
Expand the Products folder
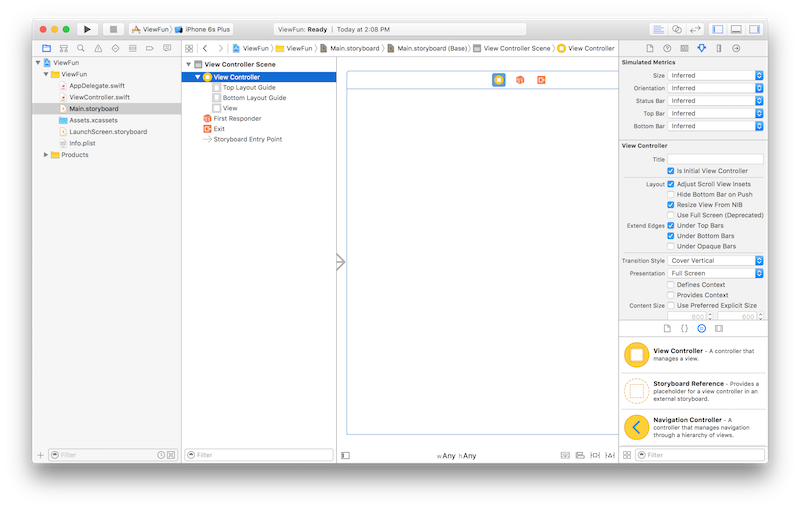[46, 155]
